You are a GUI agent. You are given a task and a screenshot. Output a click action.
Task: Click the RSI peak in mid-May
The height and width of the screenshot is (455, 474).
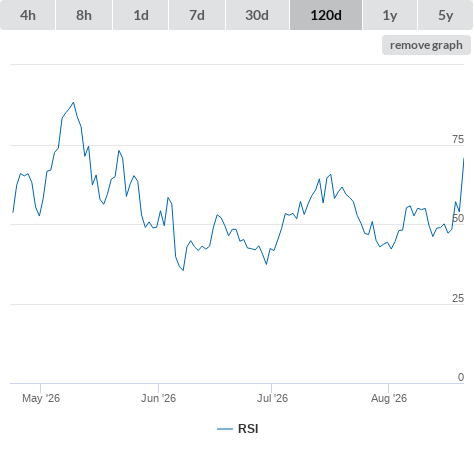click(73, 103)
